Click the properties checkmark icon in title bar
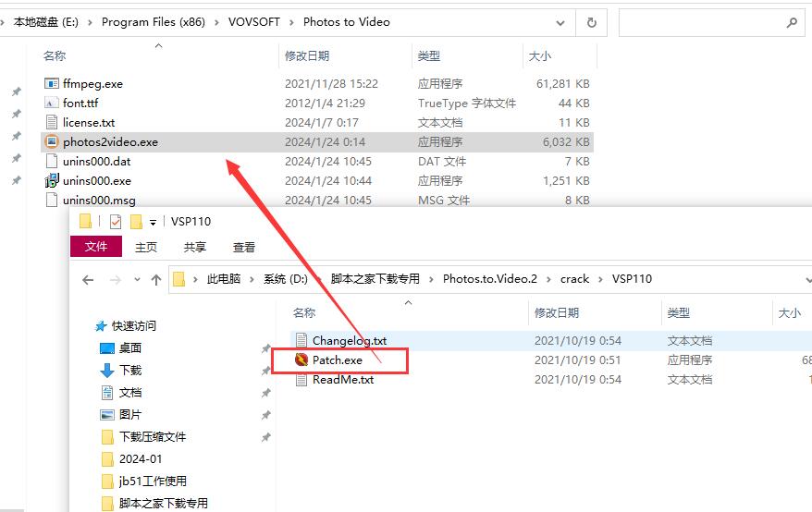This screenshot has height=512, width=812. (116, 222)
